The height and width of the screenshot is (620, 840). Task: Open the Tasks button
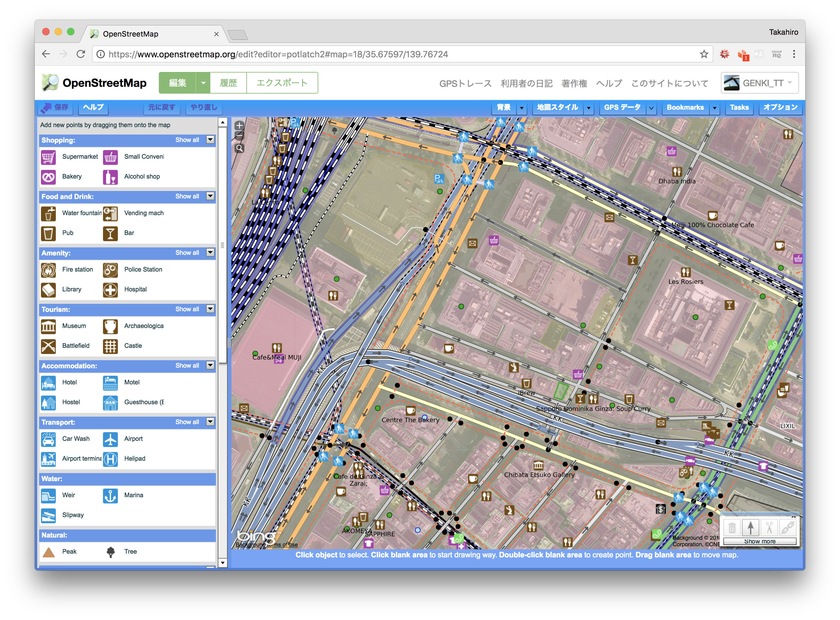(x=739, y=108)
